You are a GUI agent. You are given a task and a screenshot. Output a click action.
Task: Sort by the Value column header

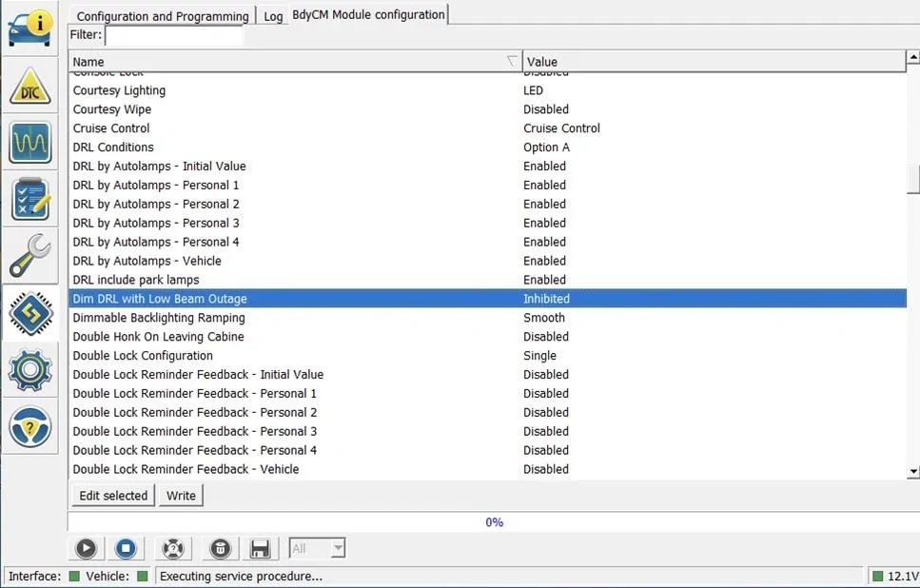pyautogui.click(x=714, y=61)
